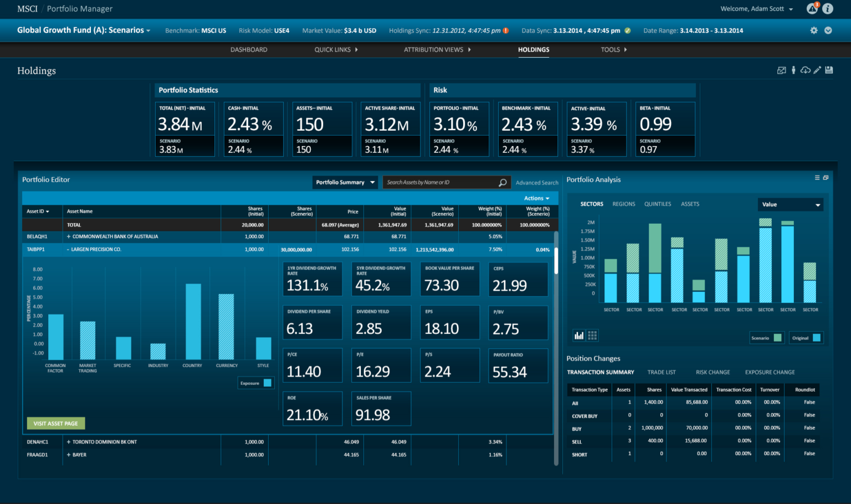Switch Portfolio Analysis to bar chart view
Image resolution: width=851 pixels, height=504 pixels.
[x=579, y=335]
